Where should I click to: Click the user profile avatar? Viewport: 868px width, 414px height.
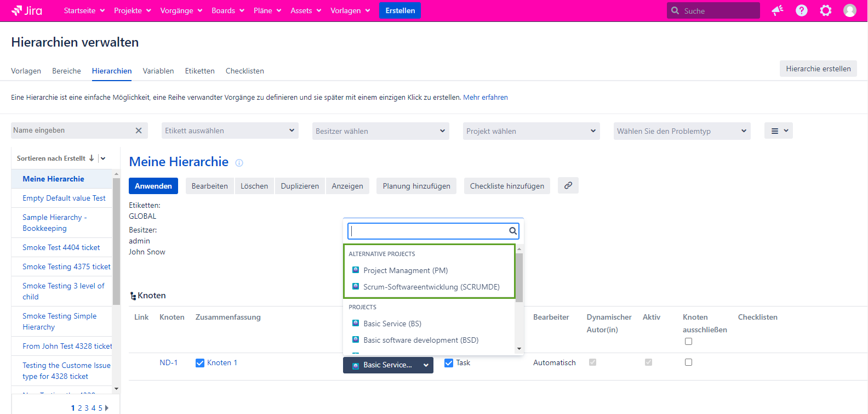pyautogui.click(x=849, y=10)
